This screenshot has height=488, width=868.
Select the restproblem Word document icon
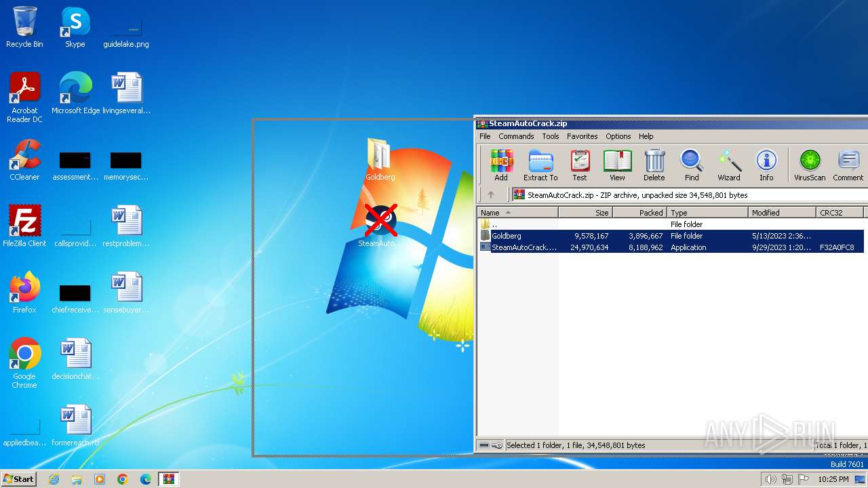[x=126, y=226]
